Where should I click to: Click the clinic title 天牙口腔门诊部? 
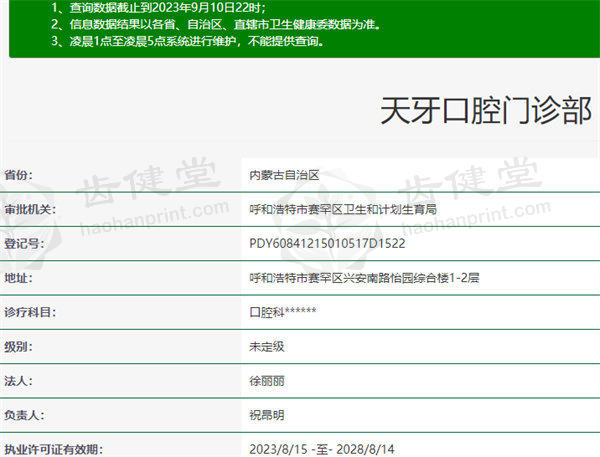[x=486, y=110]
